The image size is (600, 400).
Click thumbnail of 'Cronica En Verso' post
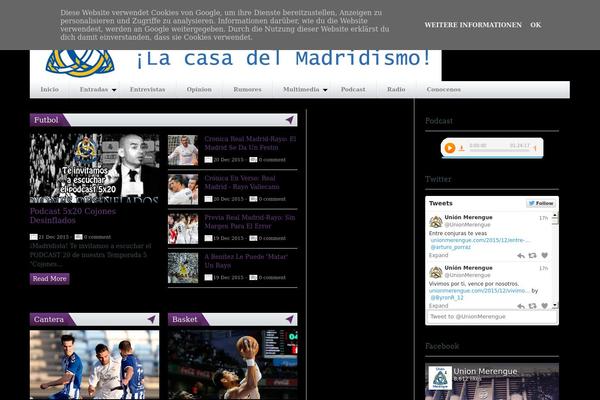point(183,189)
